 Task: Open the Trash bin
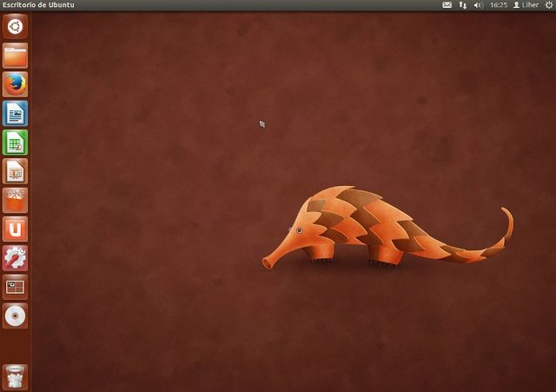click(x=15, y=377)
